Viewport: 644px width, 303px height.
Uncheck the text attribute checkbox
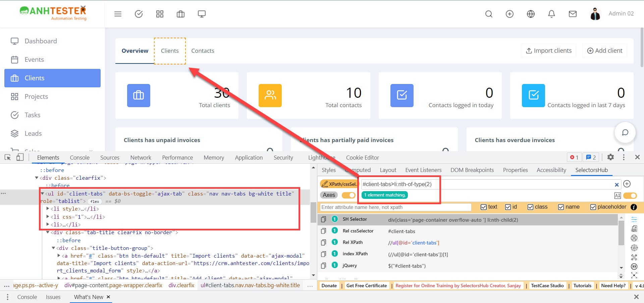click(483, 207)
